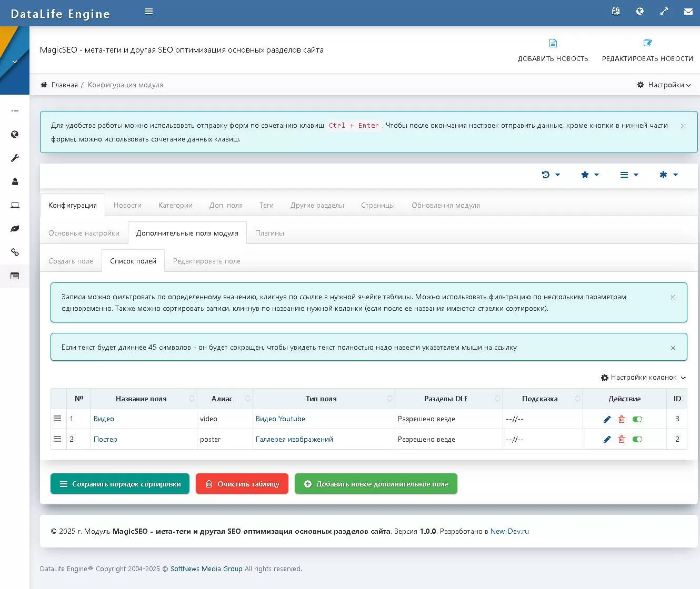
Task: Open the sidebar globe section
Action: click(15, 134)
